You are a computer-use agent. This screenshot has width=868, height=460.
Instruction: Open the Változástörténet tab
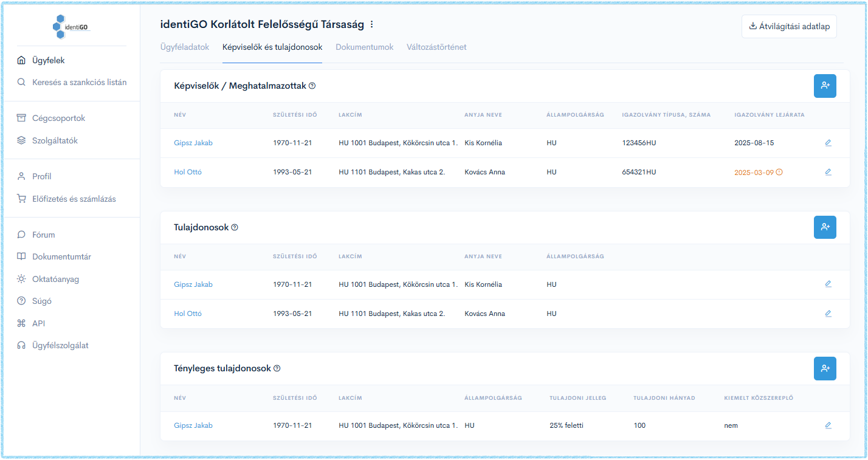tap(436, 47)
